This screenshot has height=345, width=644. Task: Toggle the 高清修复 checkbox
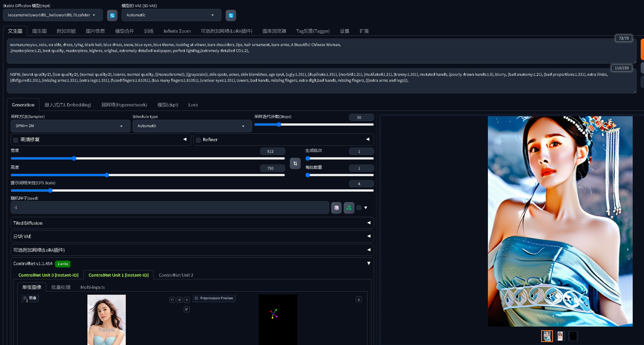coord(16,140)
